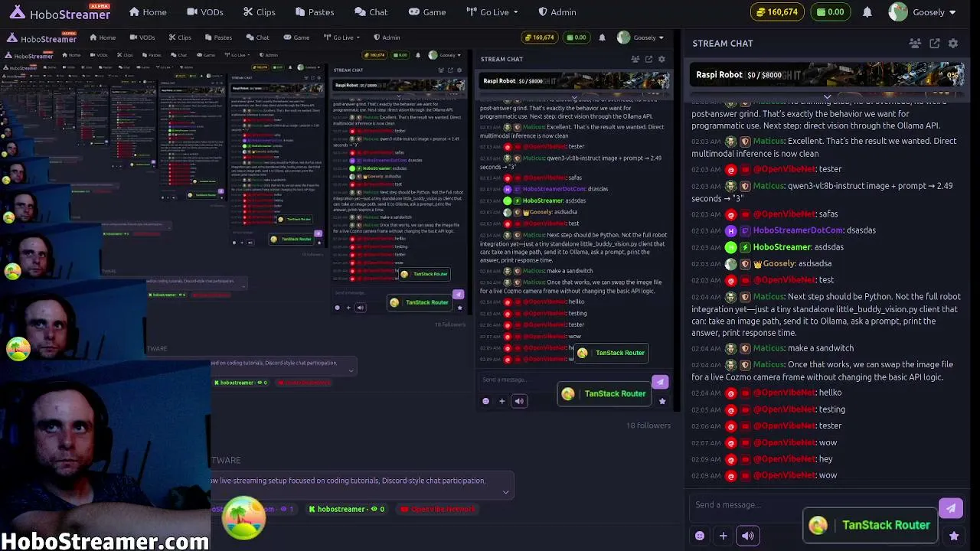Viewport: 980px width, 551px height.
Task: Open Game in the main navigation bar
Action: (427, 12)
